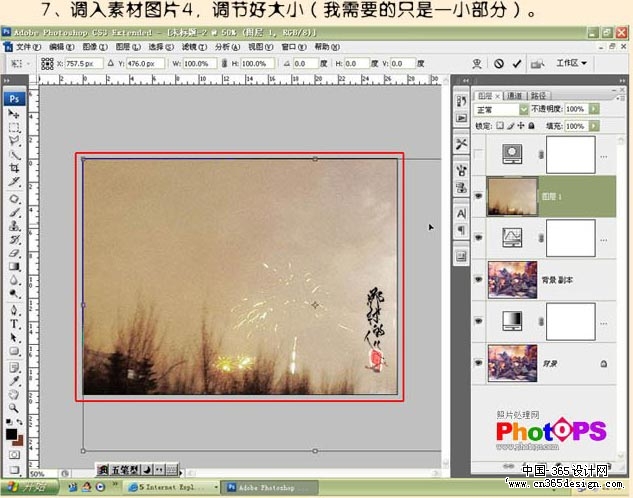Click the 开始 Start button
Screen dimensions: 633x498
(x=29, y=487)
